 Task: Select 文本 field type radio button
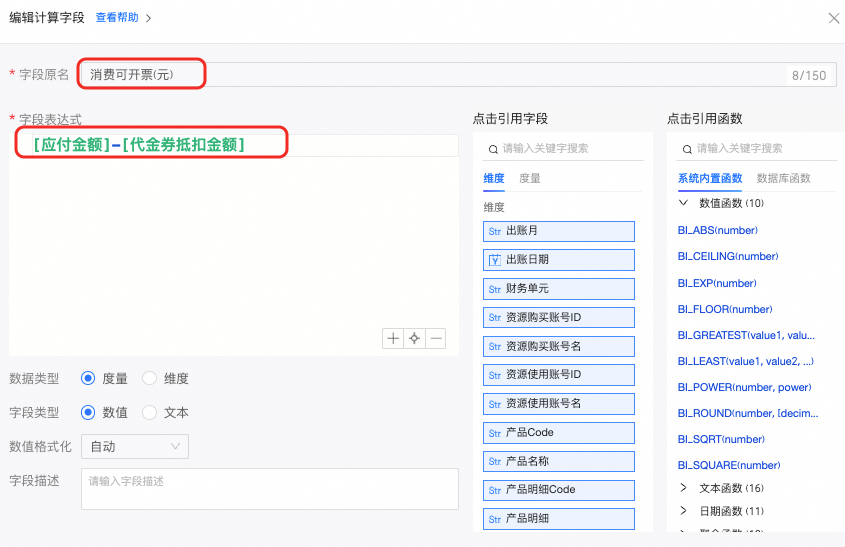pyautogui.click(x=149, y=413)
